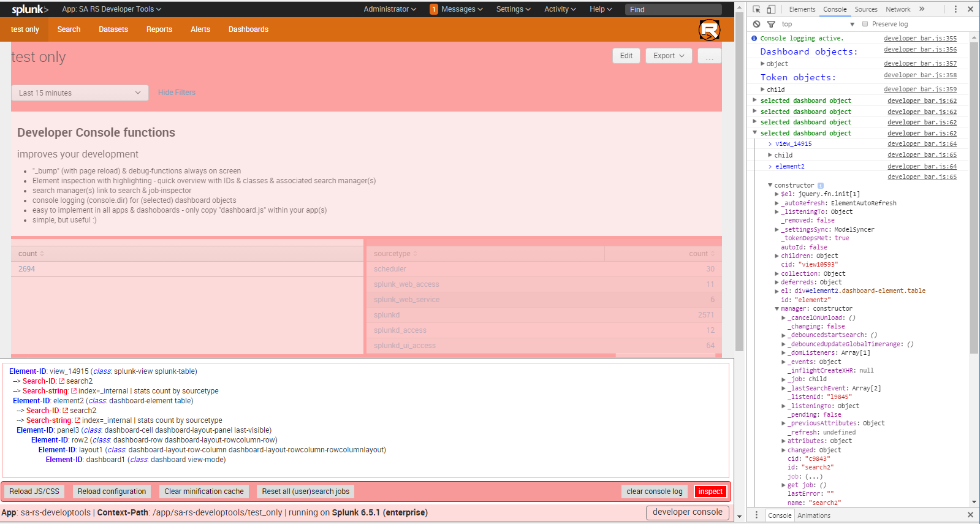Click the Splunk logo
This screenshot has width=980, height=524.
point(29,9)
